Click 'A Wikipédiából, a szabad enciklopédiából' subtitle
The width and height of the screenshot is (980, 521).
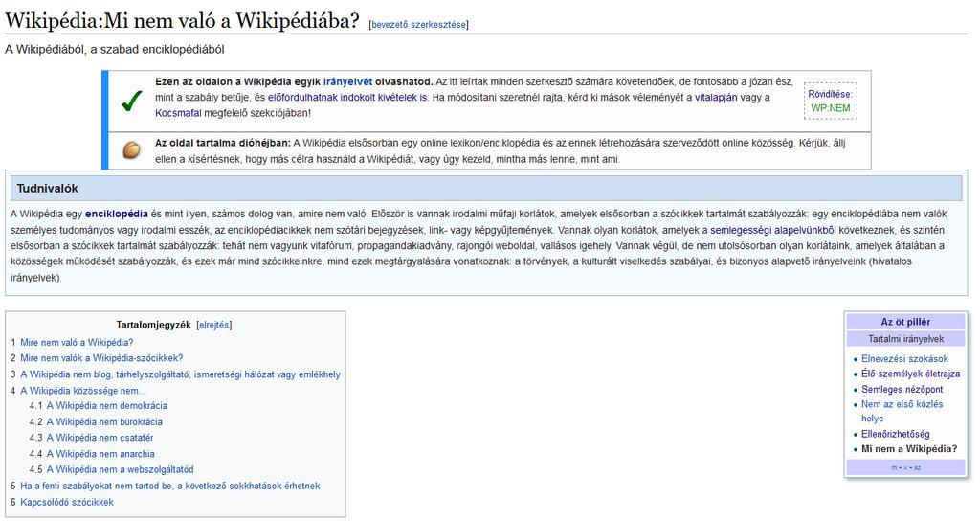click(115, 50)
